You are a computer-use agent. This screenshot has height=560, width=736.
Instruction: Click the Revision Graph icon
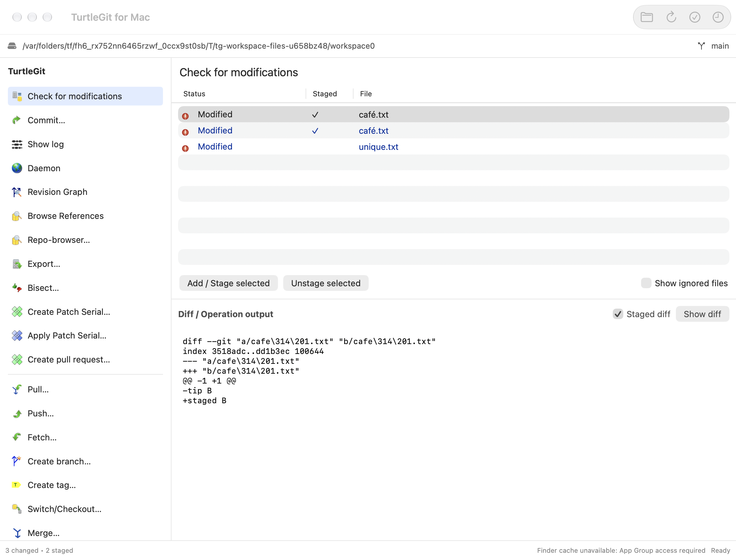pyautogui.click(x=17, y=192)
